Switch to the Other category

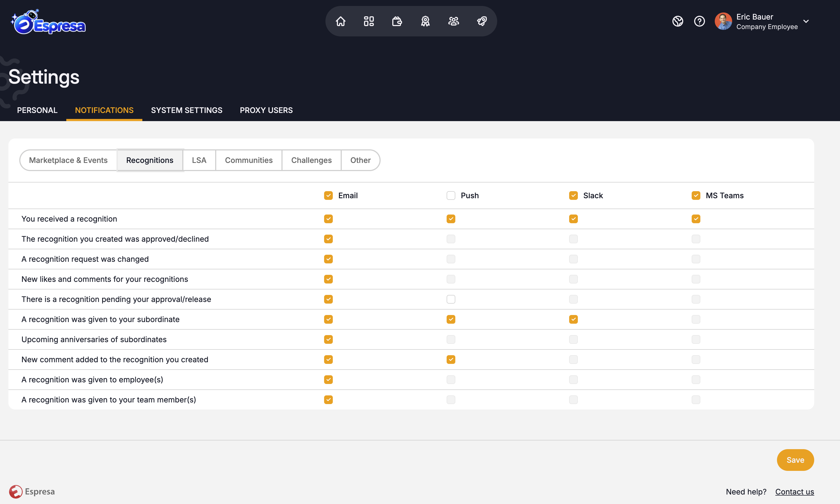(361, 160)
